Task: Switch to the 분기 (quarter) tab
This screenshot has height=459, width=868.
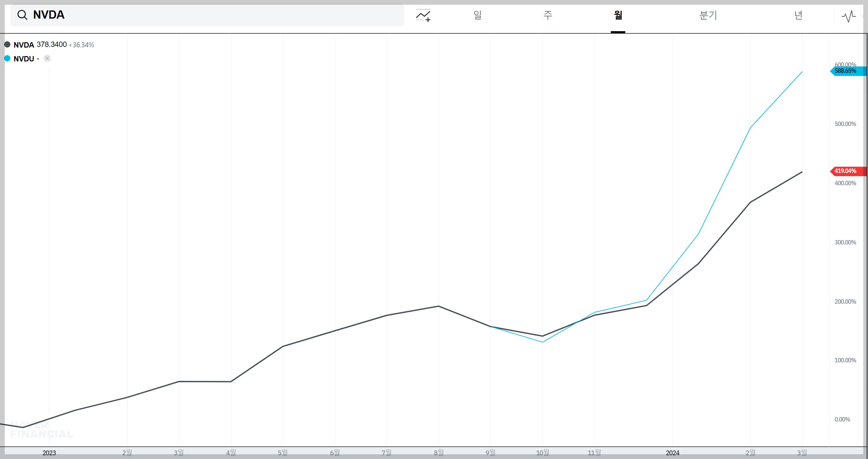Action: (x=708, y=15)
